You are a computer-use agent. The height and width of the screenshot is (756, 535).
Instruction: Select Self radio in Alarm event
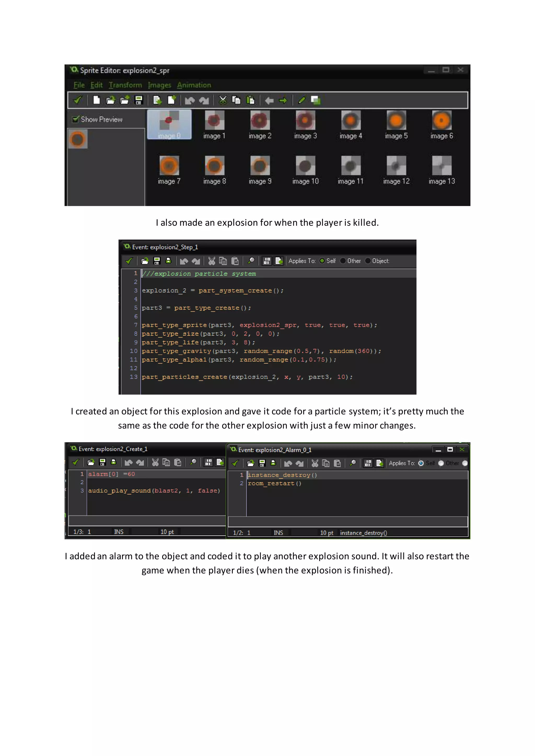(421, 463)
